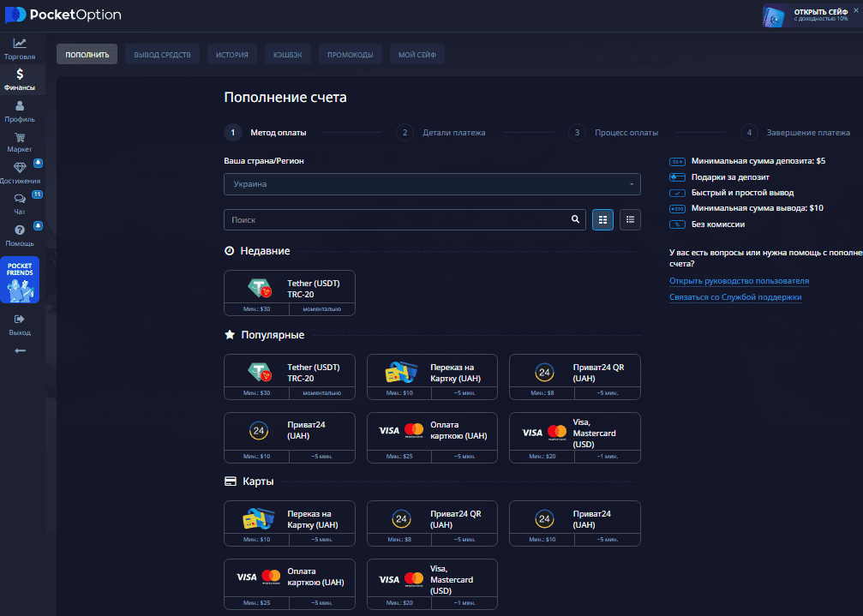The image size is (863, 616).
Task: Choose Visa, Mastercard (USD) under Карты
Action: tap(432, 584)
